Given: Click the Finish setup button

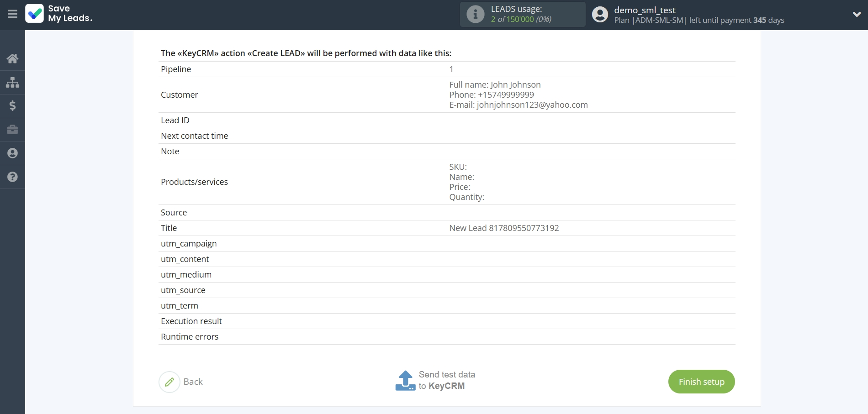Looking at the screenshot, I should pyautogui.click(x=701, y=382).
